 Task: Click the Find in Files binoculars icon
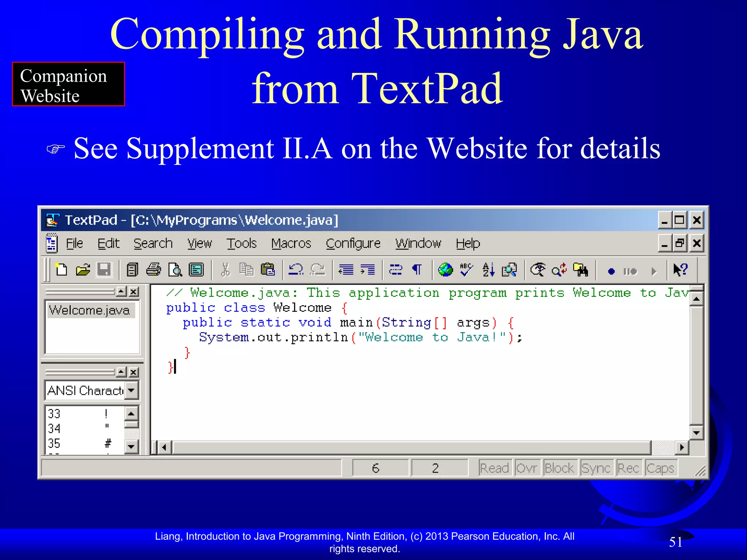point(581,270)
